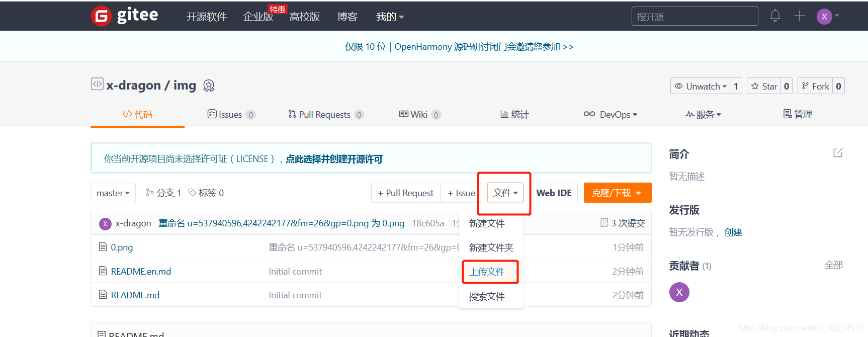Click the + Issue button
The image size is (868, 337).
[461, 193]
